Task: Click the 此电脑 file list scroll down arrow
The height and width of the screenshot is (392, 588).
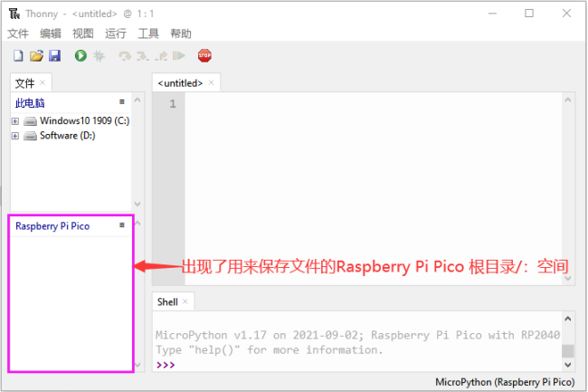Action: 138,204
